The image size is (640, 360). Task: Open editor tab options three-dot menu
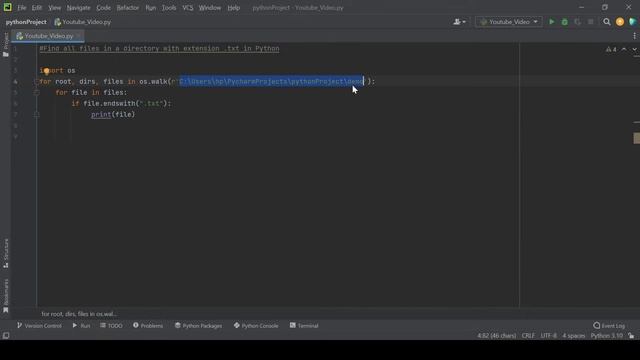pyautogui.click(x=634, y=36)
